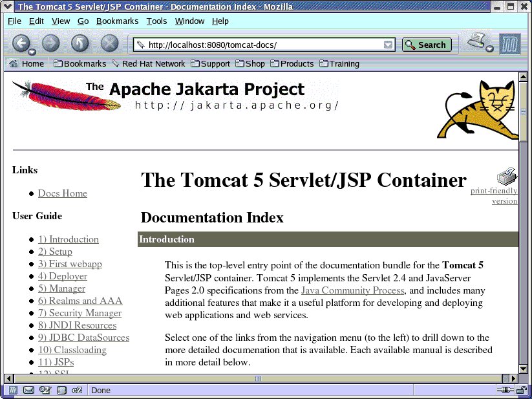The height and width of the screenshot is (399, 532).
Task: Open the 6) Realms and AAA link
Action: pos(80,301)
